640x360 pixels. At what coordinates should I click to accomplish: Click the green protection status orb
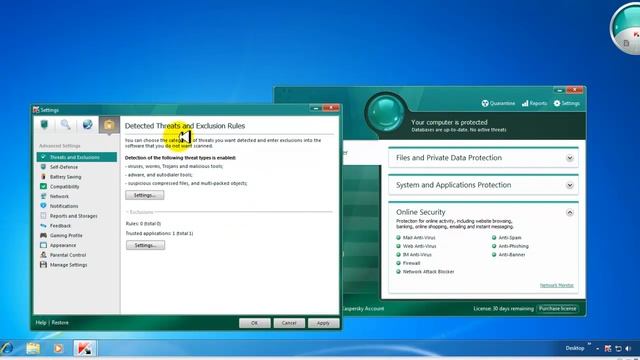point(385,113)
